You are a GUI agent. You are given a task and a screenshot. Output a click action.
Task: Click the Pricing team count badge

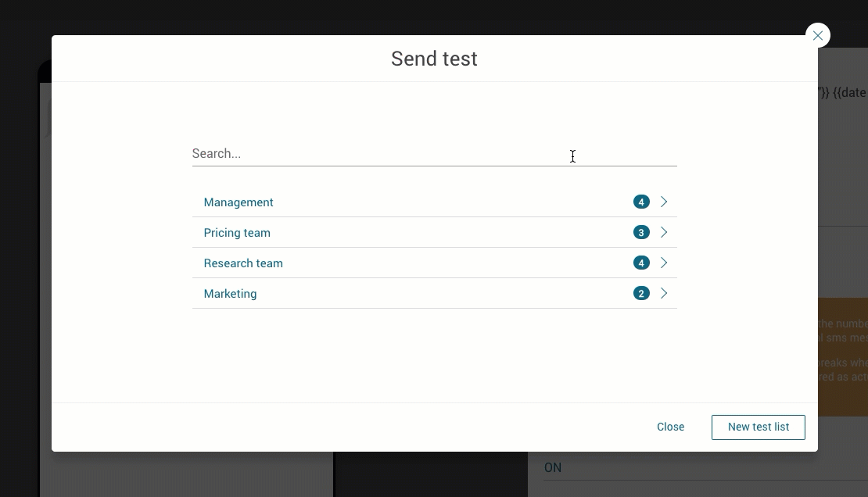tap(641, 233)
